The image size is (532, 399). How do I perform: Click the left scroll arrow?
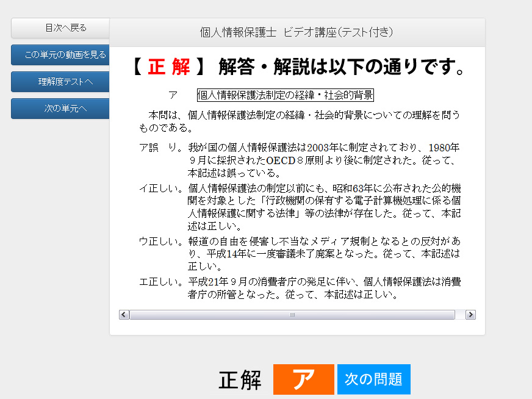[124, 315]
